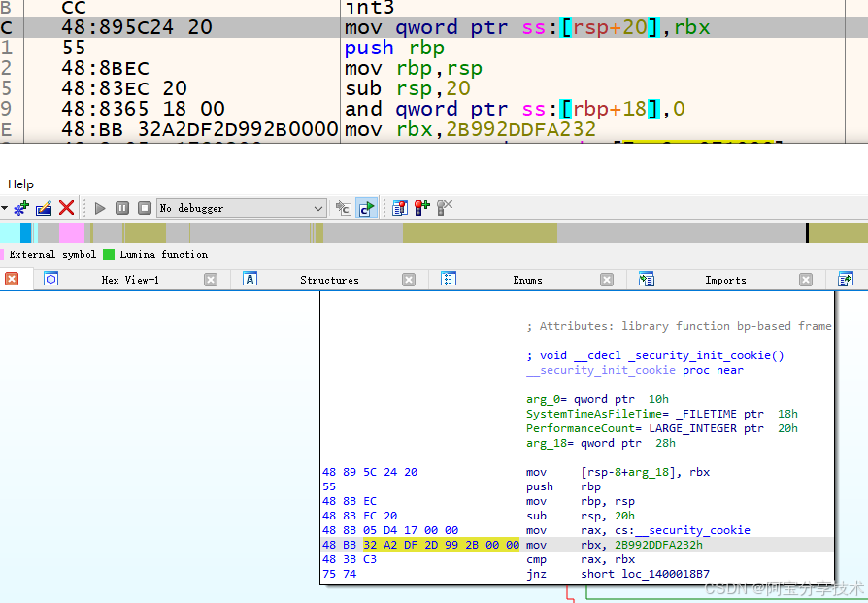The height and width of the screenshot is (603, 868).
Task: Click the Structures tab icon
Action: coord(250,279)
